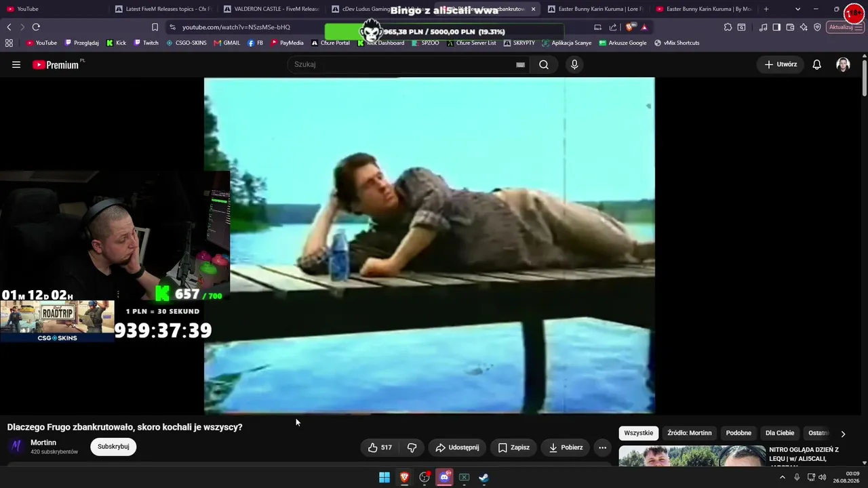Screen dimensions: 868x488
Task: Open the CSGO-SKINS bookmark
Action: [x=186, y=43]
